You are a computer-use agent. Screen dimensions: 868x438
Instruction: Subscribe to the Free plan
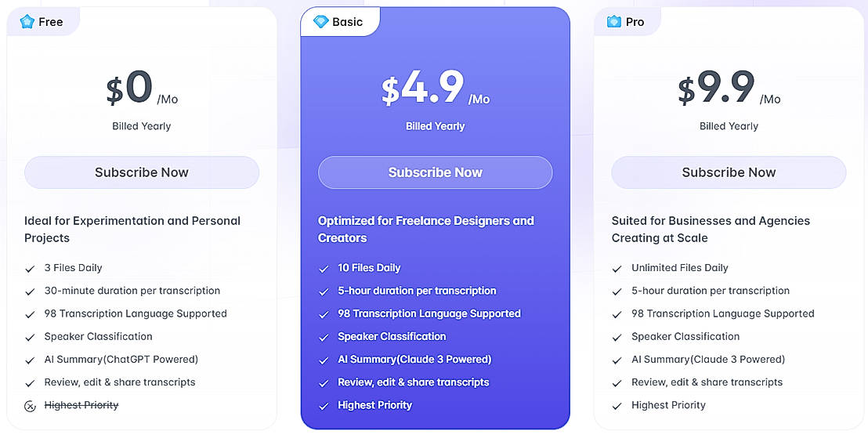tap(142, 172)
